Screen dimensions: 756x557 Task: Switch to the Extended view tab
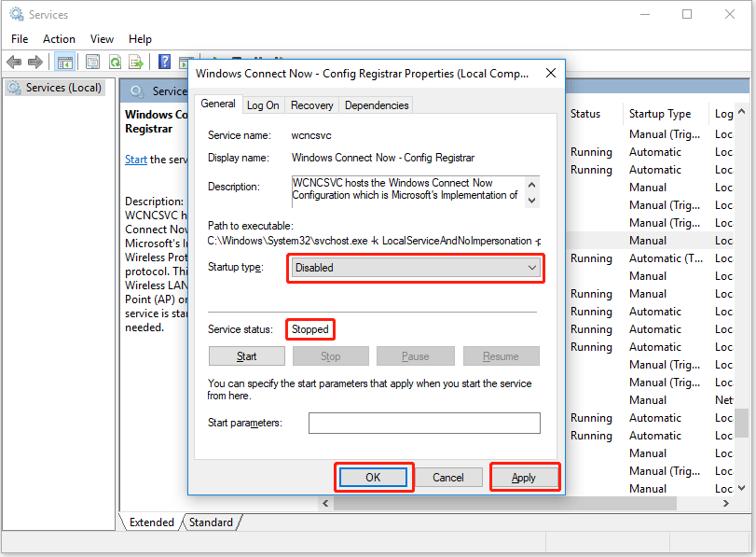click(151, 522)
